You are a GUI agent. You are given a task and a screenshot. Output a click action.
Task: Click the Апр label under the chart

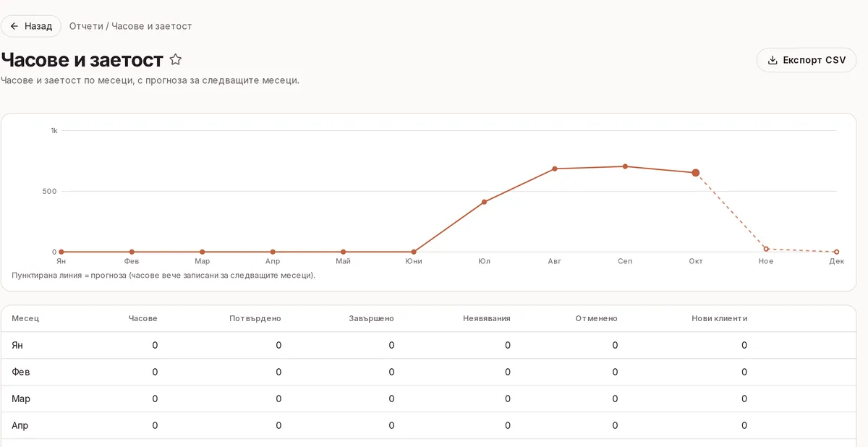pyautogui.click(x=273, y=261)
